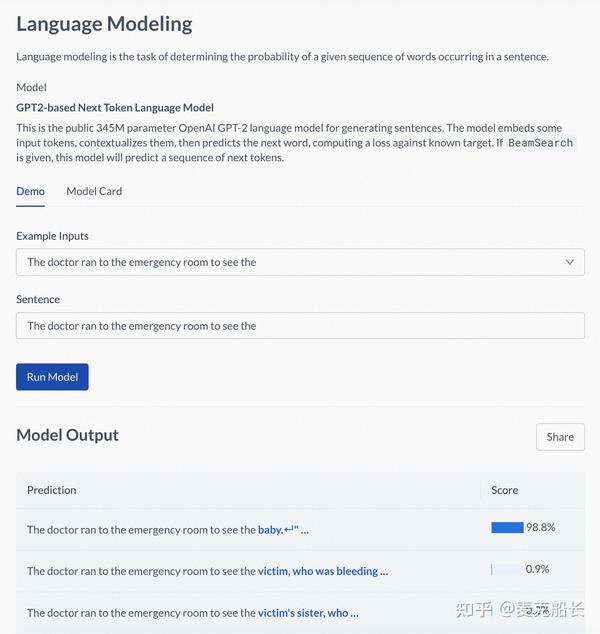This screenshot has width=600, height=634.
Task: Click the Score column header
Action: (505, 490)
